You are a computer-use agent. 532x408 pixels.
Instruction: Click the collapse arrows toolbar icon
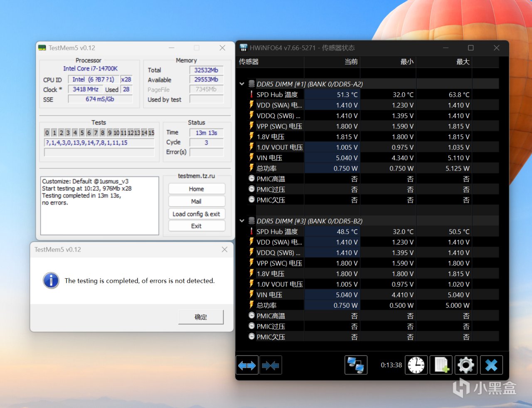click(x=271, y=366)
